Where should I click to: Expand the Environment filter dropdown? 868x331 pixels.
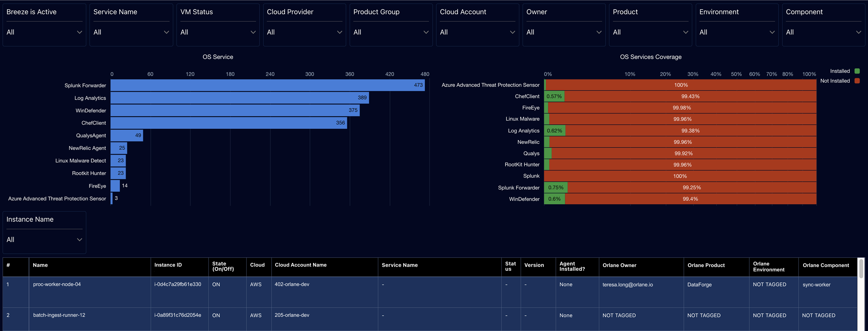(x=737, y=32)
